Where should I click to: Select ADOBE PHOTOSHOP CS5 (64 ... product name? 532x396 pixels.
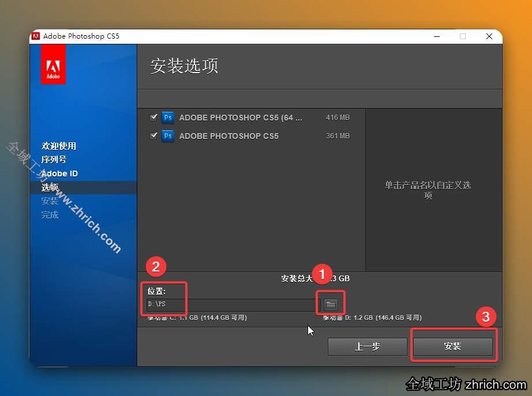point(241,118)
